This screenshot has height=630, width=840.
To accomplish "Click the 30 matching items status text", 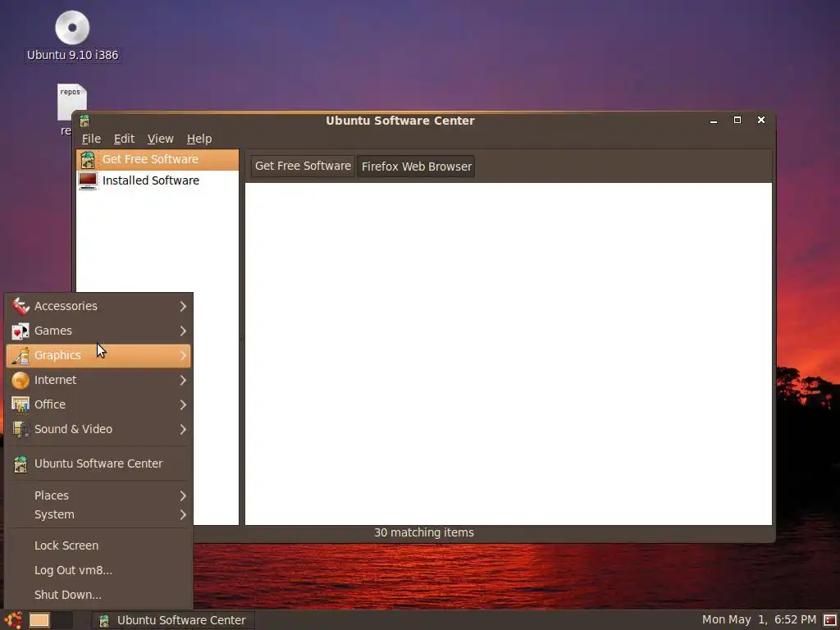I will [424, 532].
